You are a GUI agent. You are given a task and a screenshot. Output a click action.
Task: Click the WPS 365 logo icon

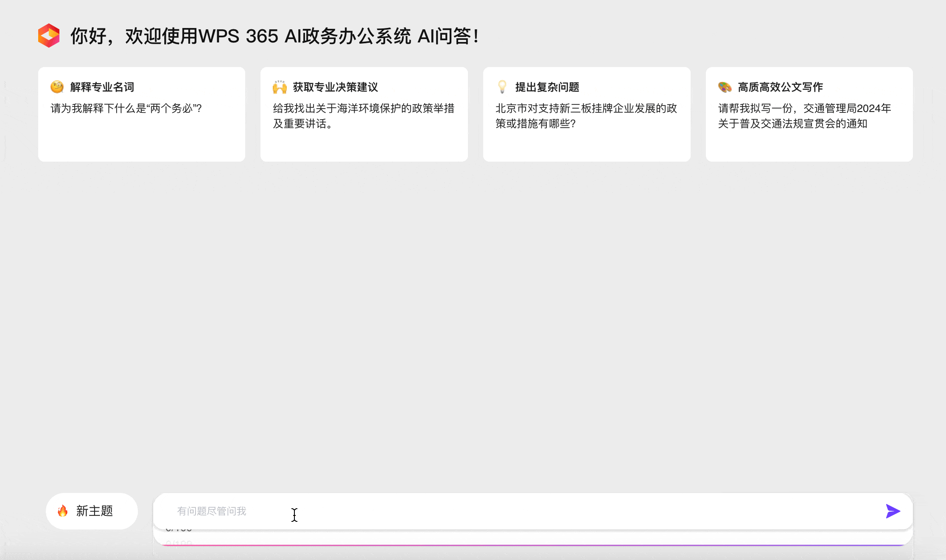(x=49, y=36)
